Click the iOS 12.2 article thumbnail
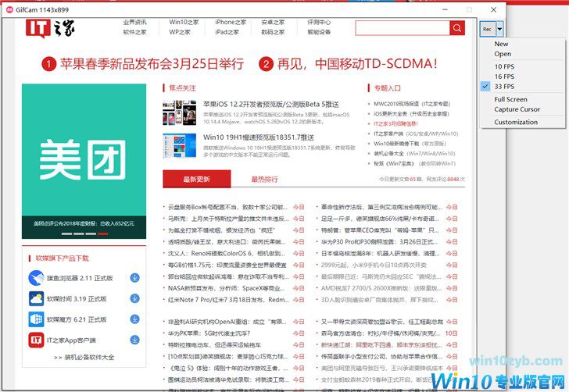 [180, 112]
